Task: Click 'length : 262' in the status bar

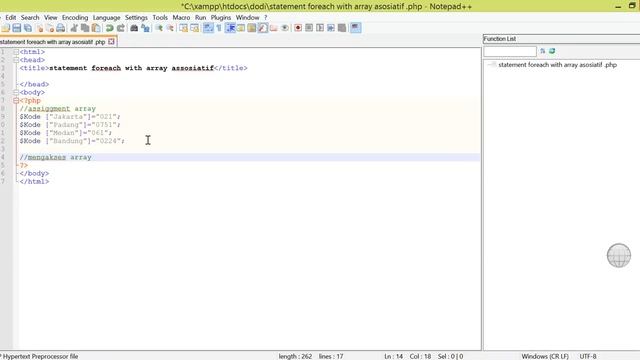Action: (x=295, y=356)
